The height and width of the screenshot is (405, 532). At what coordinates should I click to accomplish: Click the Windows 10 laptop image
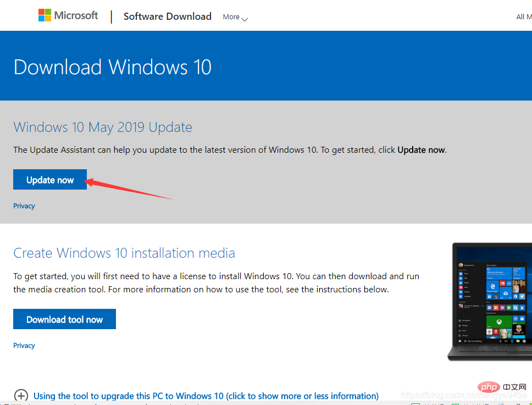(x=490, y=302)
